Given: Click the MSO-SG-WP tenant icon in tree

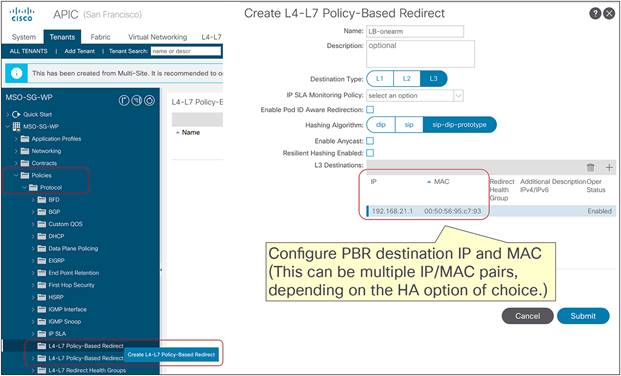Looking at the screenshot, I should point(16,126).
